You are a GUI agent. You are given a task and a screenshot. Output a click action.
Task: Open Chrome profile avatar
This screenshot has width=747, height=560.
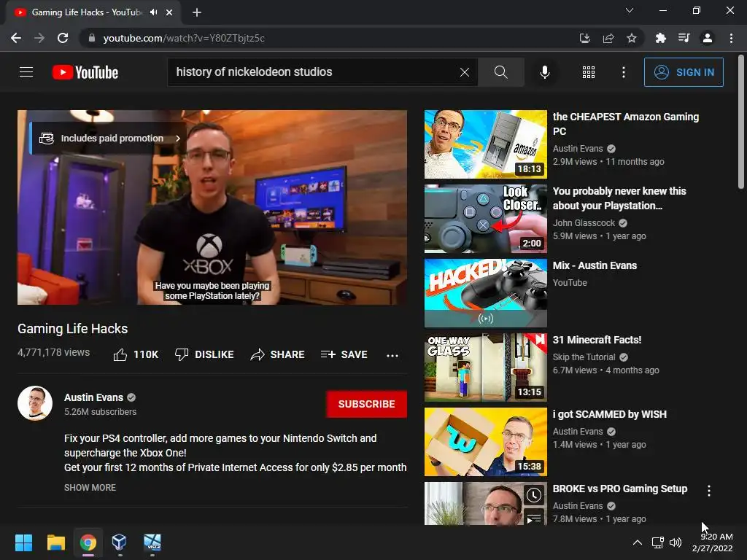pyautogui.click(x=708, y=38)
